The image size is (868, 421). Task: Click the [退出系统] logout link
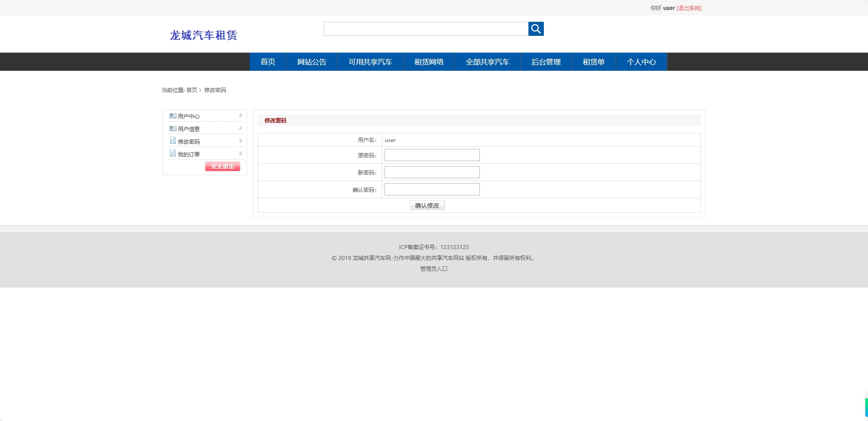click(688, 8)
